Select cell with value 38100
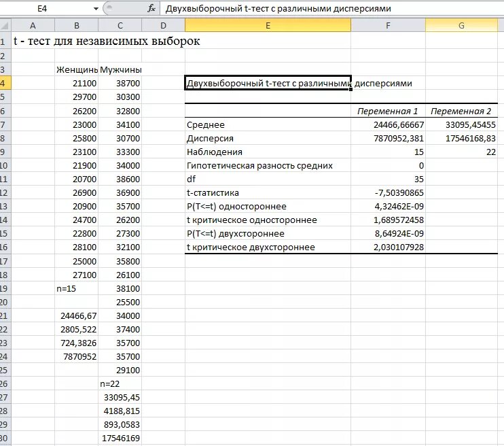The width and height of the screenshot is (504, 446). click(120, 288)
